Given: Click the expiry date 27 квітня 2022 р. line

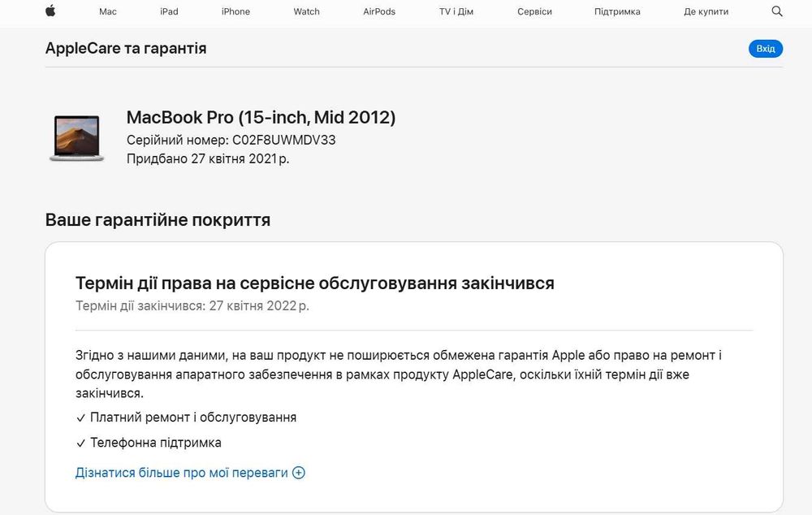Looking at the screenshot, I should pyautogui.click(x=192, y=305).
